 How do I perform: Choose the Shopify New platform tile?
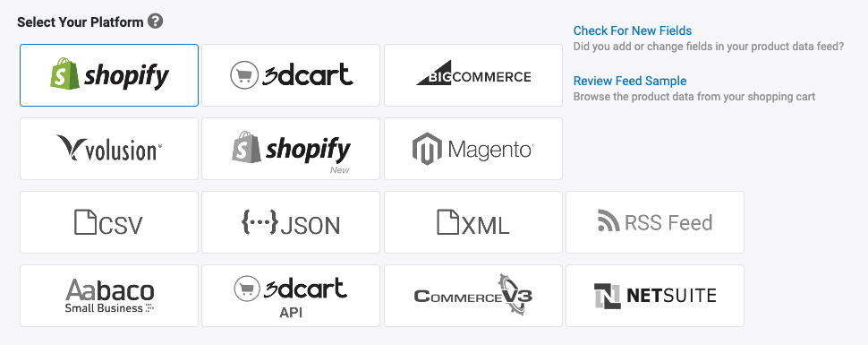tap(291, 149)
